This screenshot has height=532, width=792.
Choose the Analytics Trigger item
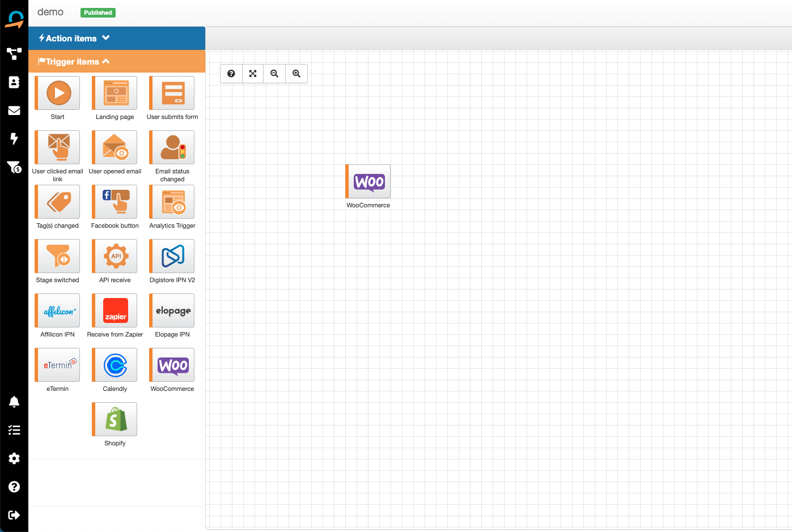click(x=172, y=202)
